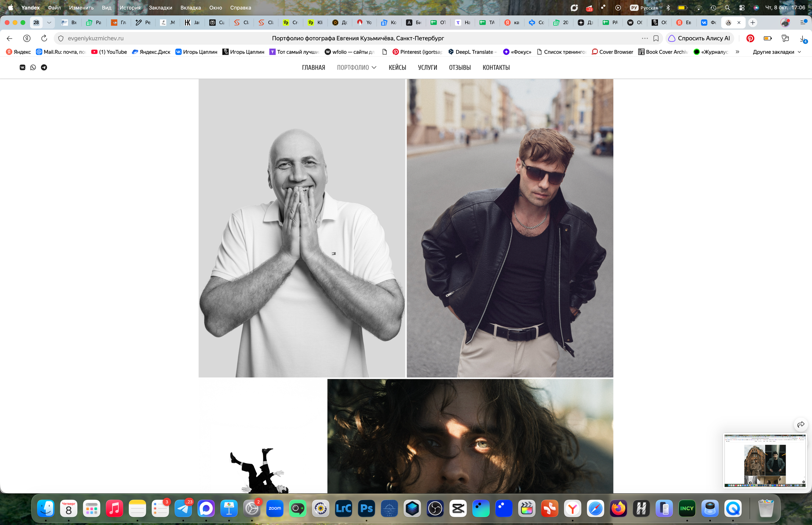Click the Yandex home icon in toolbar
This screenshot has height=525, width=812.
click(x=27, y=38)
